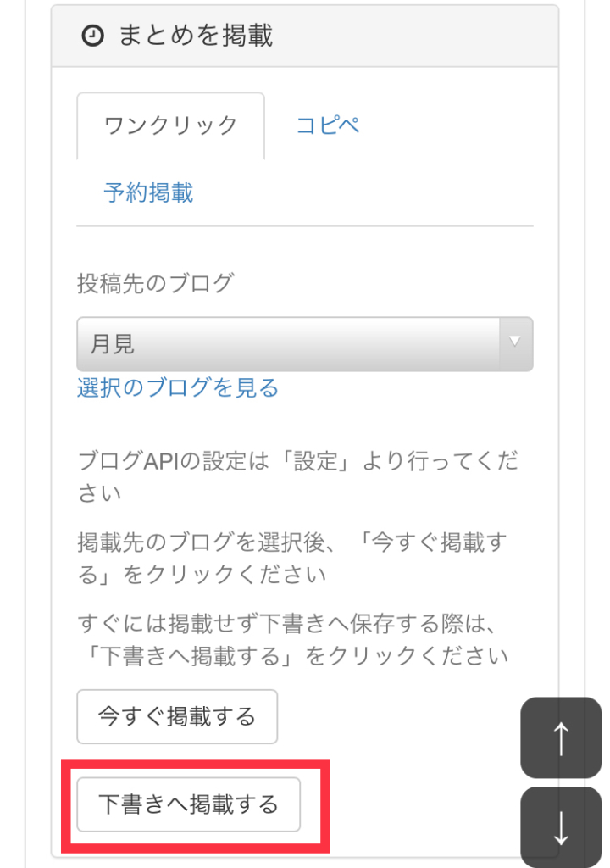Click the 今すぐ掲載する button
Viewport: 610px width, 868px height.
tap(177, 716)
